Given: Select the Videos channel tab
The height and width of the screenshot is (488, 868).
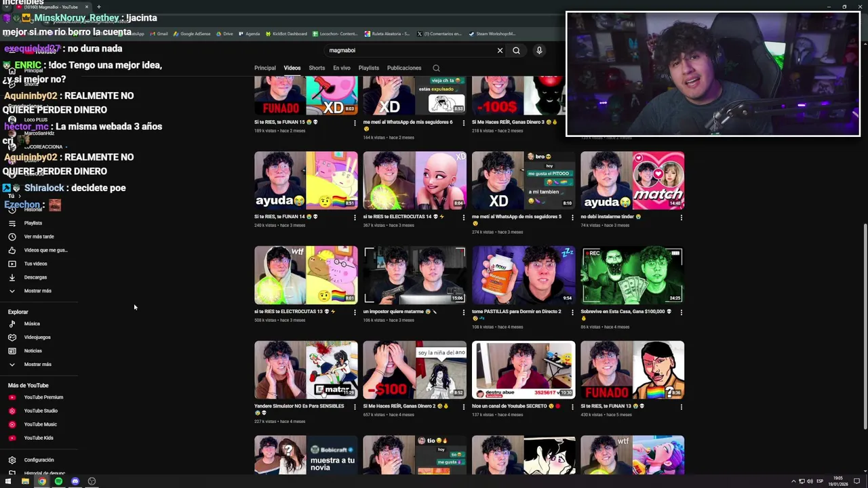Looking at the screenshot, I should 292,68.
